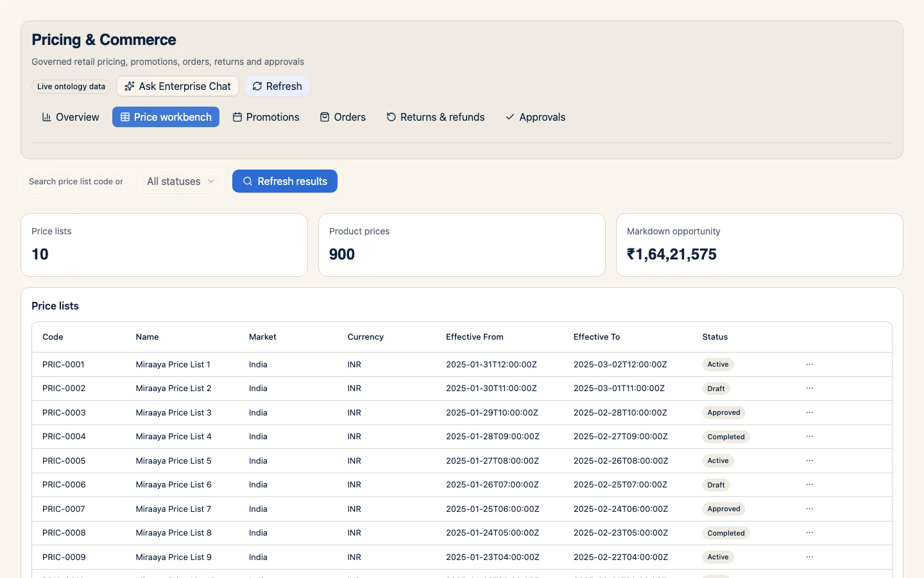Open row actions menu for PRIC-0008
Viewport: 924px width, 578px height.
pyautogui.click(x=810, y=533)
